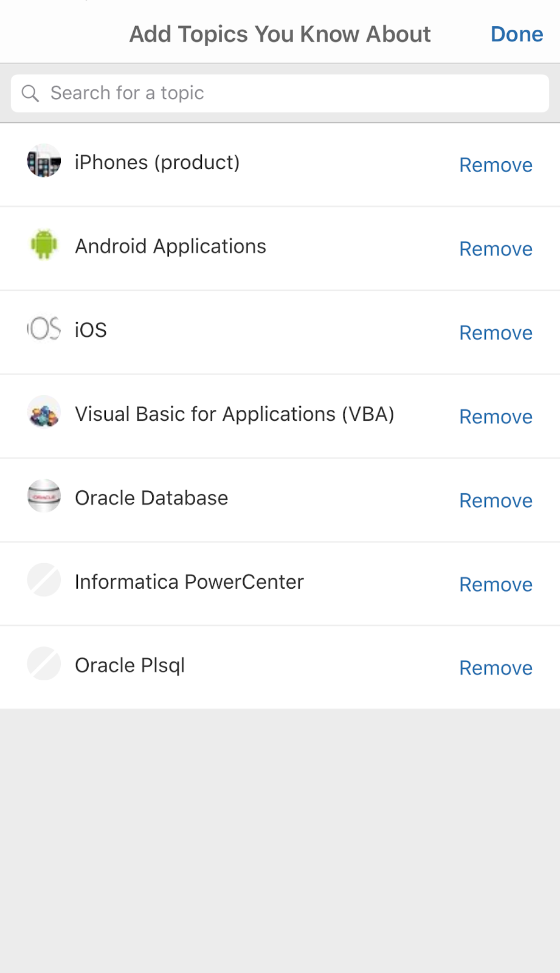560x973 pixels.
Task: Select the Oracle Database topic name
Action: pos(151,498)
